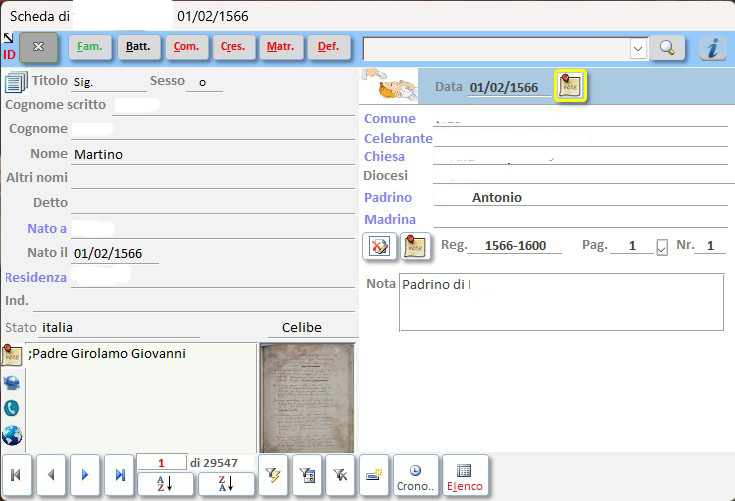Screen dimensions: 735x501
Task: Open the scanned manuscript thumbnail
Action: [308, 398]
